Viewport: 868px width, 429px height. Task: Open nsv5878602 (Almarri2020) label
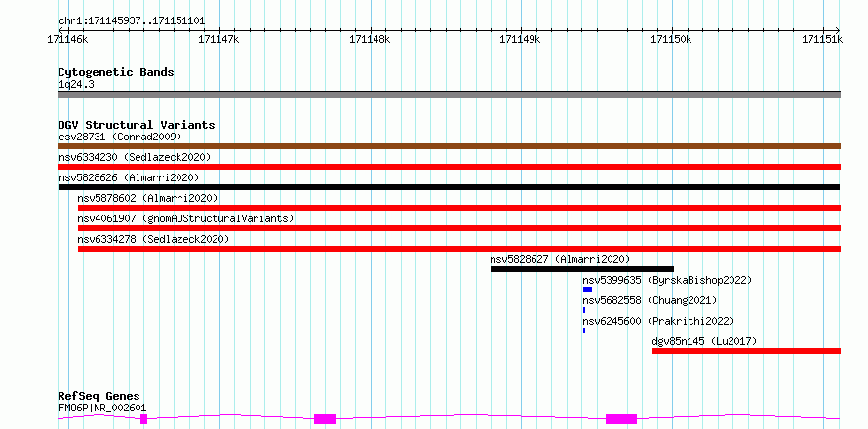click(147, 198)
